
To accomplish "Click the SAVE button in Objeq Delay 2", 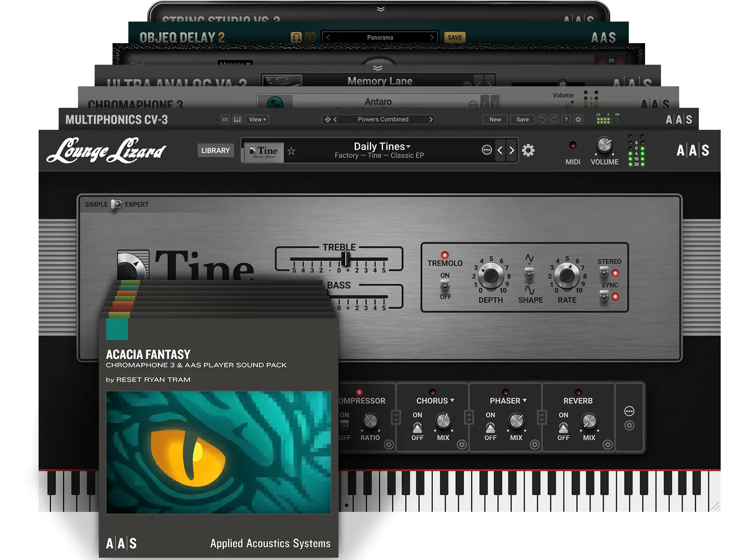I will point(455,37).
